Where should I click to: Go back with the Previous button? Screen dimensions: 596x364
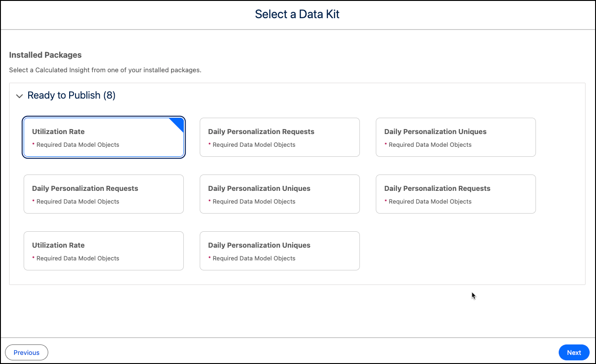pos(26,353)
